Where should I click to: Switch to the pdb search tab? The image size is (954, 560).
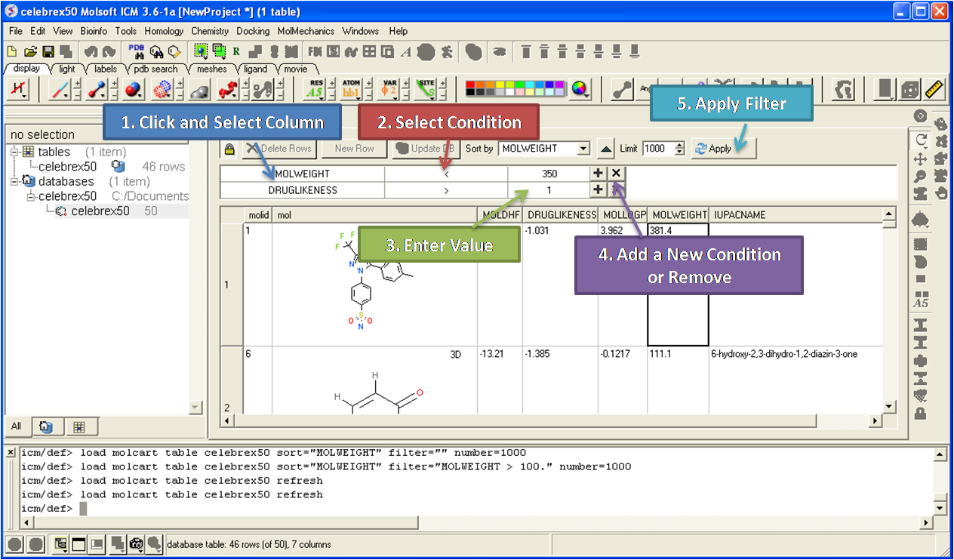coord(155,69)
